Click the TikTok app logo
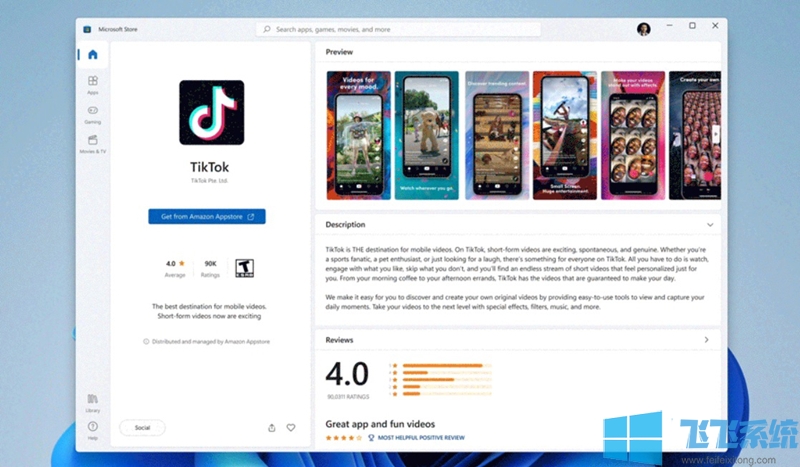The width and height of the screenshot is (800, 467). point(212,112)
